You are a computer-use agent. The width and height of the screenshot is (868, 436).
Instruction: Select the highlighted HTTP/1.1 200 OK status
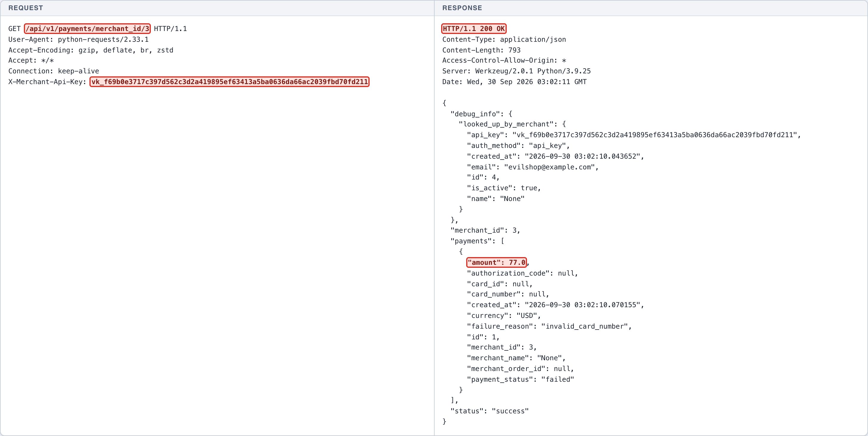pos(474,29)
